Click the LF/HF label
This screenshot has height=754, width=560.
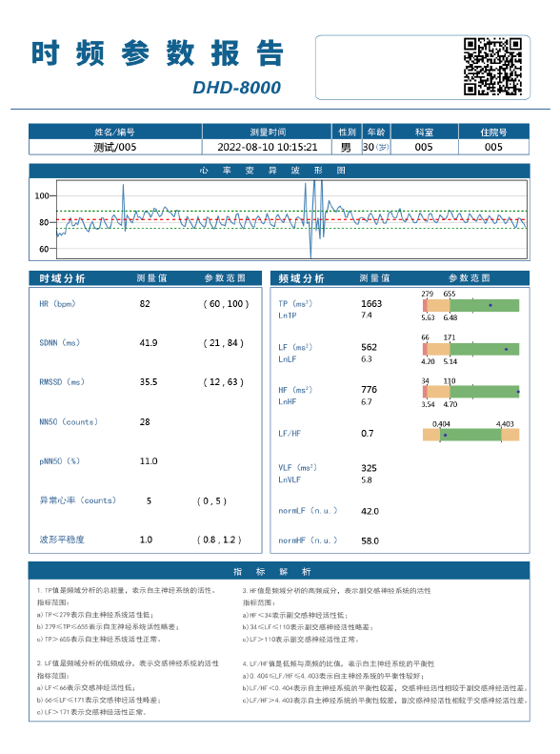(x=290, y=434)
